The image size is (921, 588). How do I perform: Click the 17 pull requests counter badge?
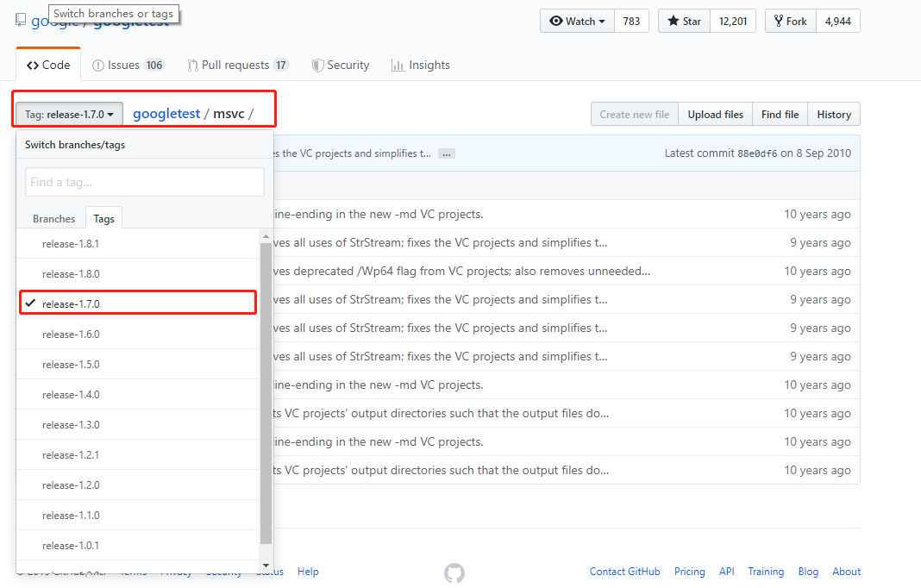coord(281,66)
